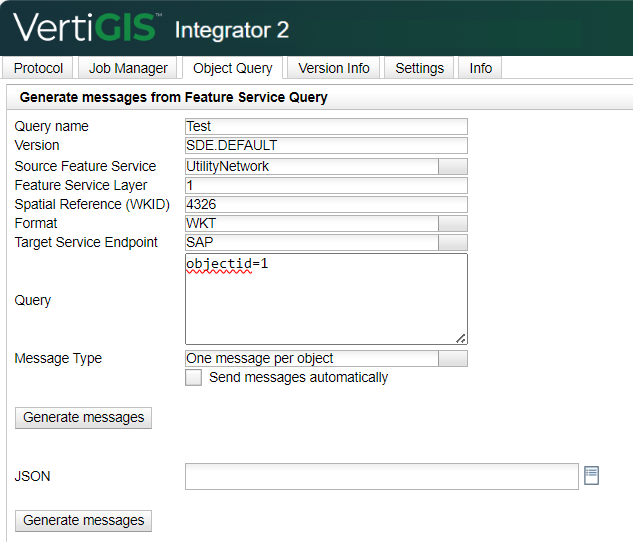
Task: Open the Job Manager tab
Action: click(128, 68)
